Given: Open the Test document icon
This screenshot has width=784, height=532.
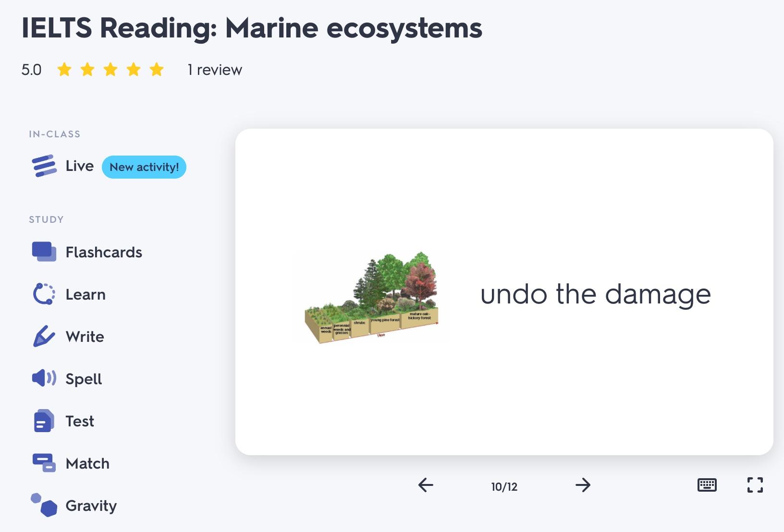Looking at the screenshot, I should pos(44,421).
